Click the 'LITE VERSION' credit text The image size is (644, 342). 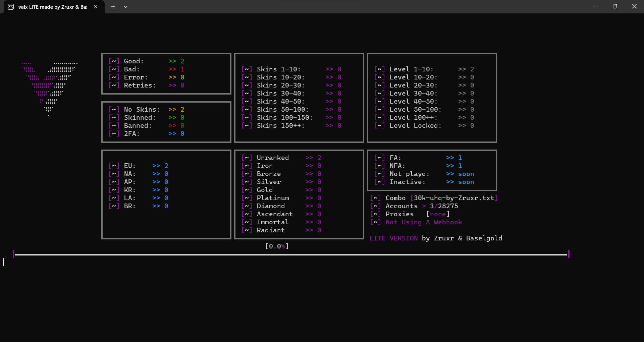click(393, 238)
